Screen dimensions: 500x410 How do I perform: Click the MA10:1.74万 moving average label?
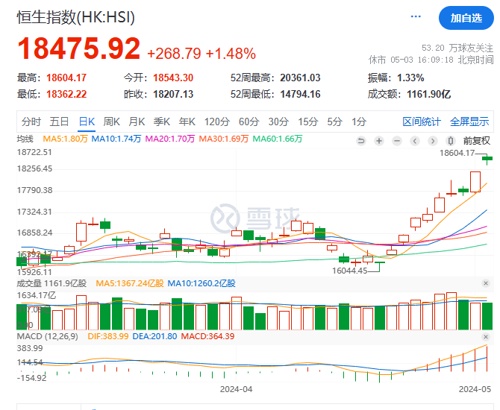[116, 139]
